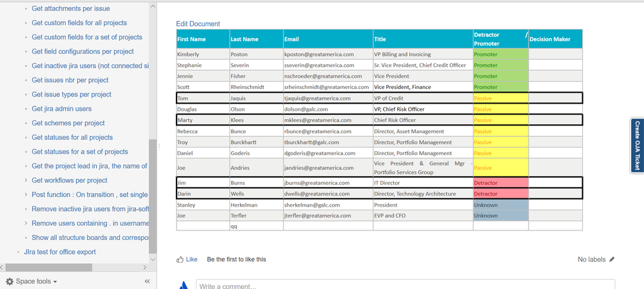This screenshot has width=644, height=289.
Task: Click the sidebar horizontal scroll left arrow
Action: coord(2,267)
